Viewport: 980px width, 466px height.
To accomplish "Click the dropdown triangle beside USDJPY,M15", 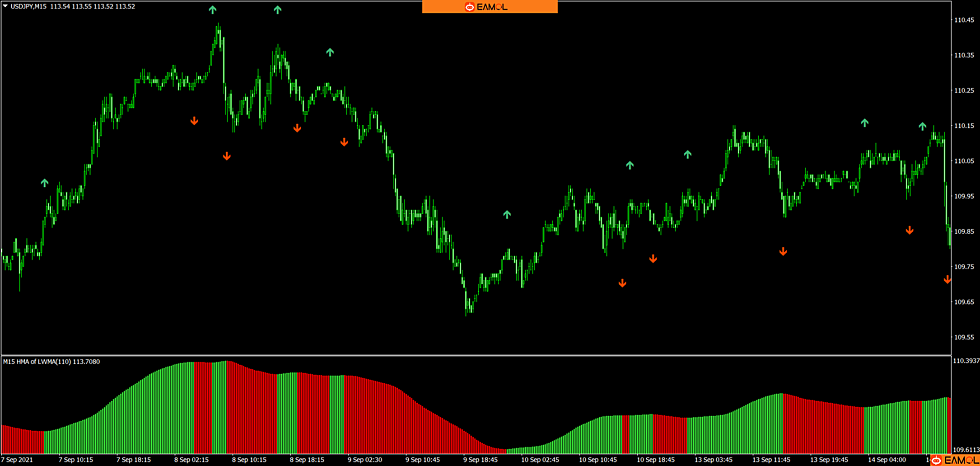I will (5, 6).
